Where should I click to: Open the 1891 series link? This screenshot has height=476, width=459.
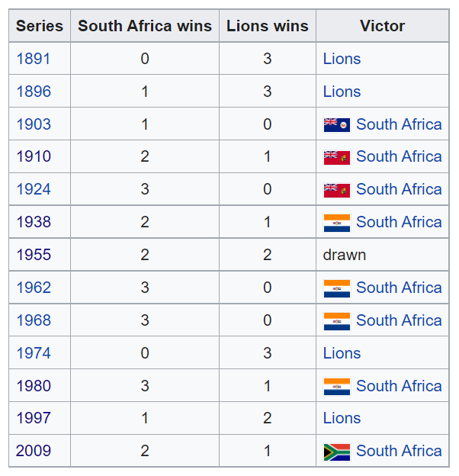pyautogui.click(x=33, y=59)
